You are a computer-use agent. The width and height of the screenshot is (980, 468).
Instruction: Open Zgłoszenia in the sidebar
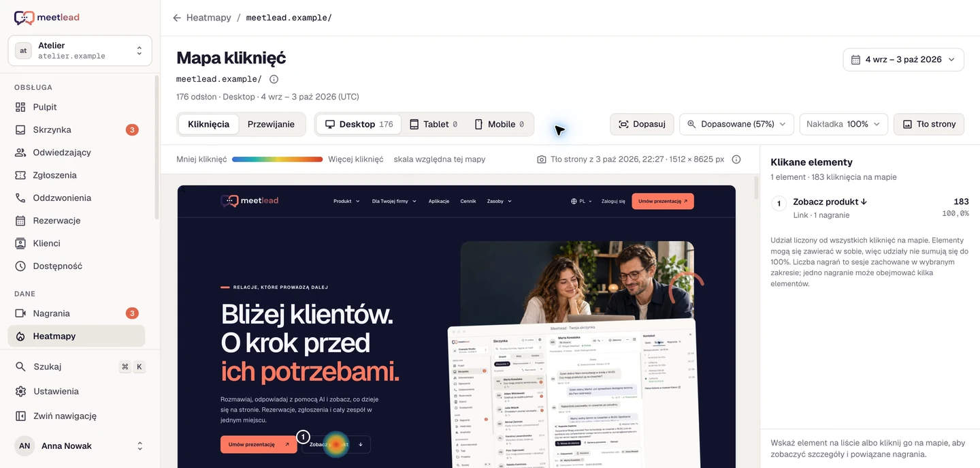76,175
